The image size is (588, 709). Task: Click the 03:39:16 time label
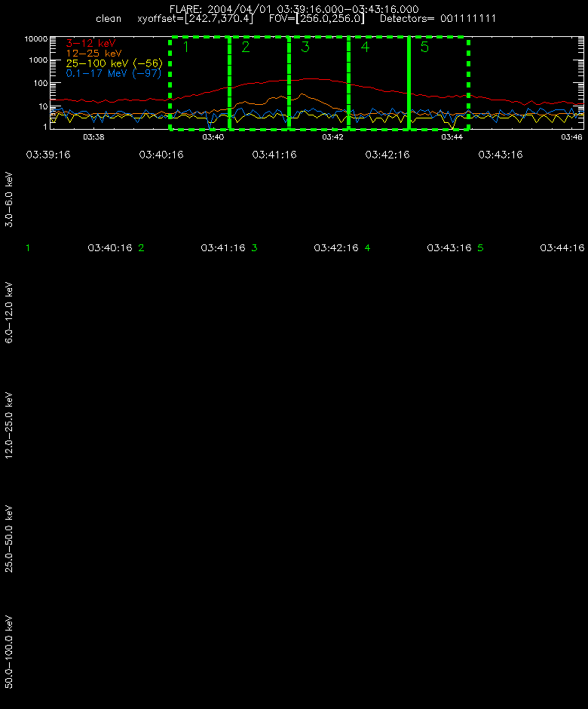tap(48, 155)
